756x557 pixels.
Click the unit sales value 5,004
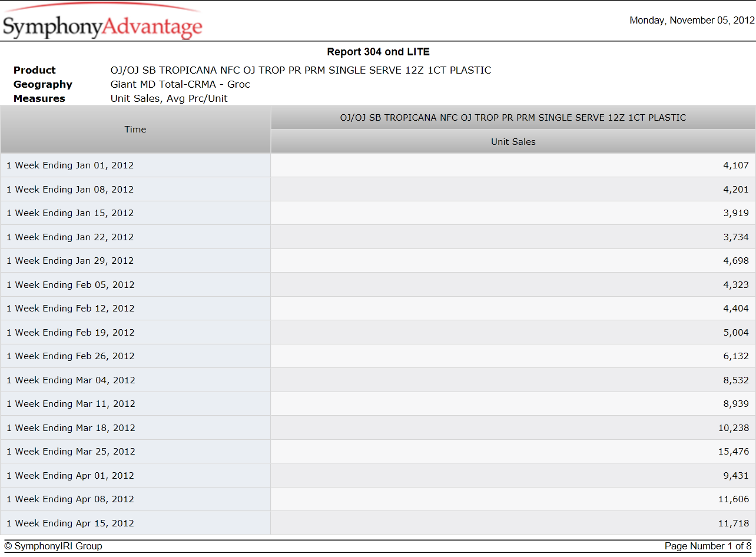736,332
